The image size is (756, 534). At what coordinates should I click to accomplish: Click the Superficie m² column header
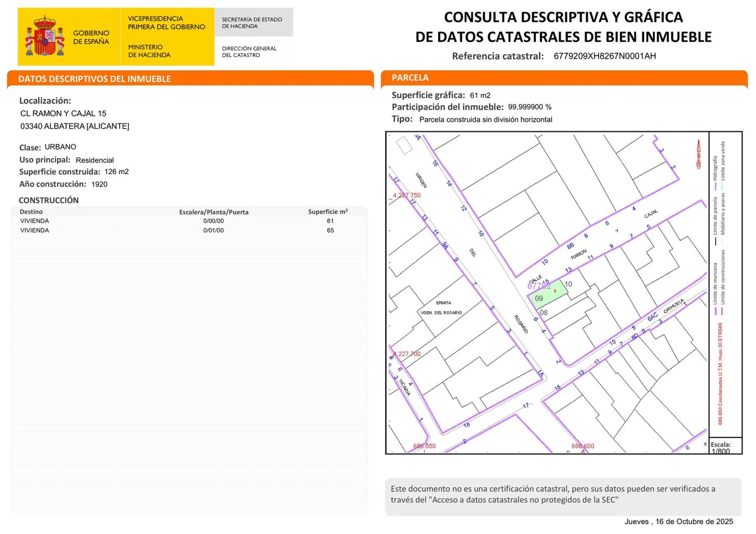[328, 212]
